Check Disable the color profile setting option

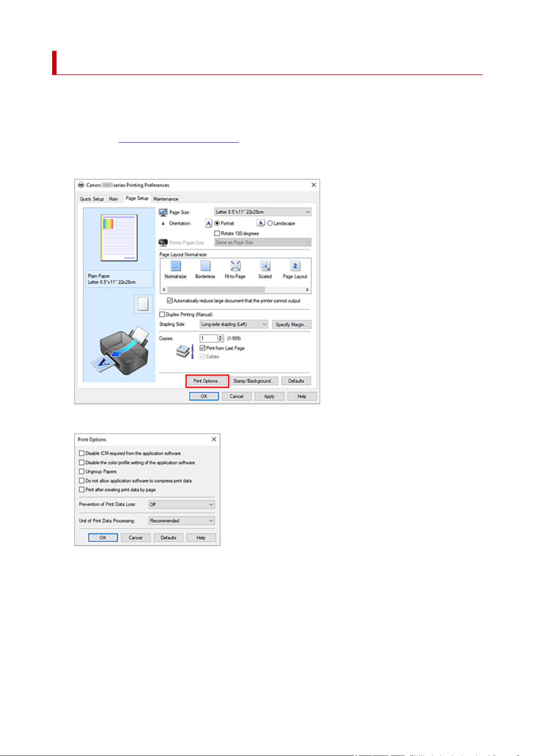82,463
